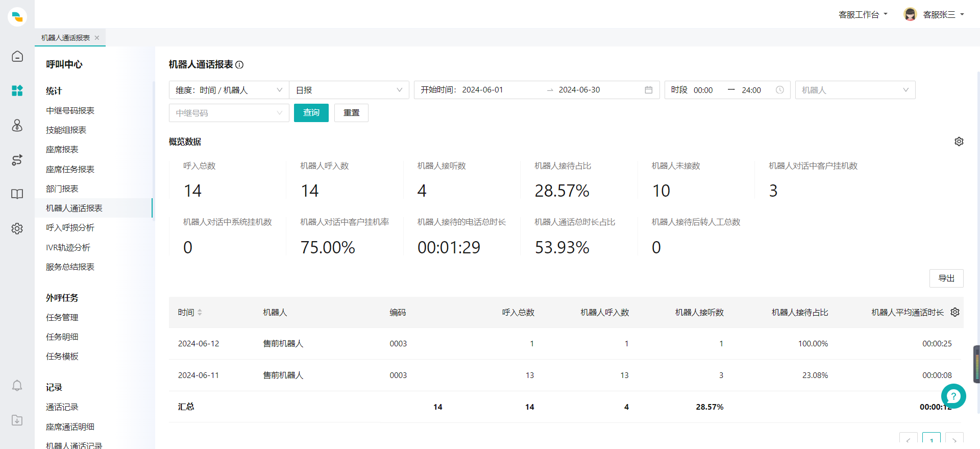Open the routing flow icon in rail
The width and height of the screenshot is (980, 449).
[17, 160]
